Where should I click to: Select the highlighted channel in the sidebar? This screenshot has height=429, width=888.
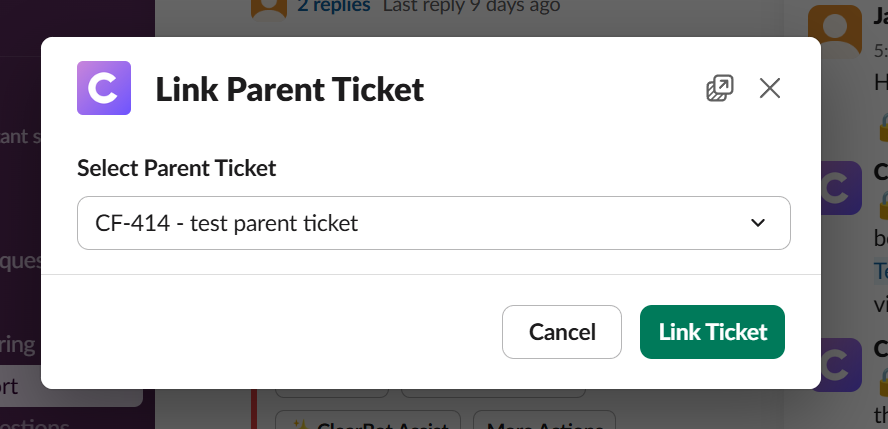(70, 386)
